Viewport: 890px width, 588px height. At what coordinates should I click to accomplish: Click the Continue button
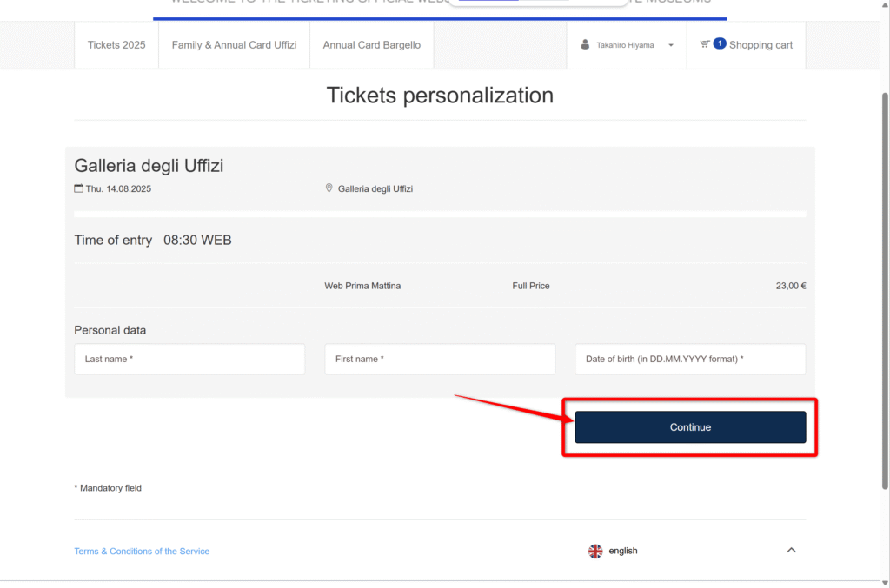click(x=689, y=427)
